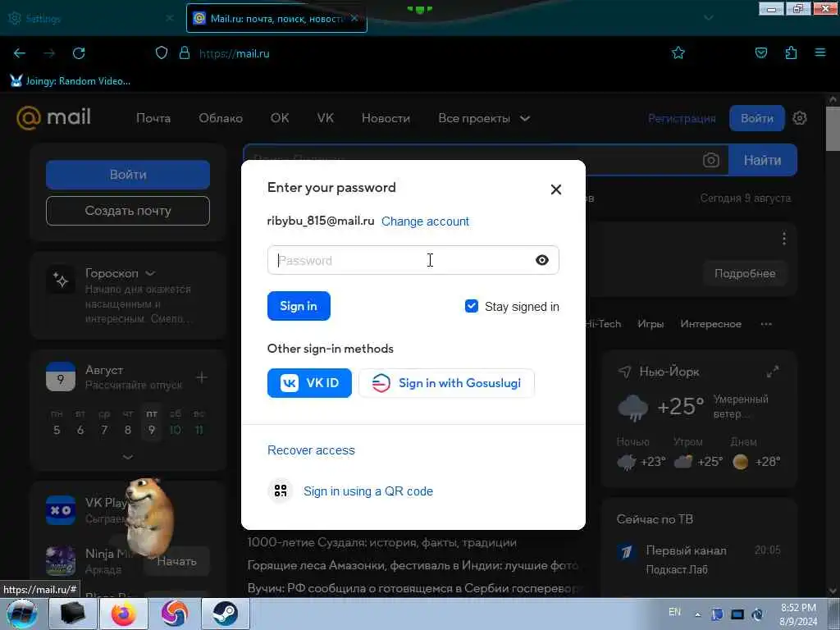The height and width of the screenshot is (630, 840).
Task: Sign in with VK ID
Action: coord(309,383)
